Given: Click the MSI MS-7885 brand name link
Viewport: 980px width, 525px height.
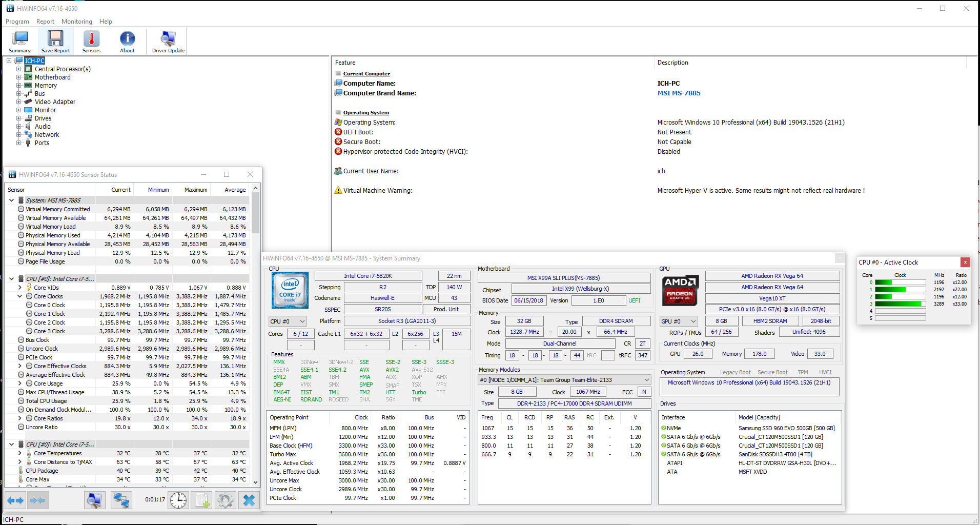Looking at the screenshot, I should click(679, 93).
